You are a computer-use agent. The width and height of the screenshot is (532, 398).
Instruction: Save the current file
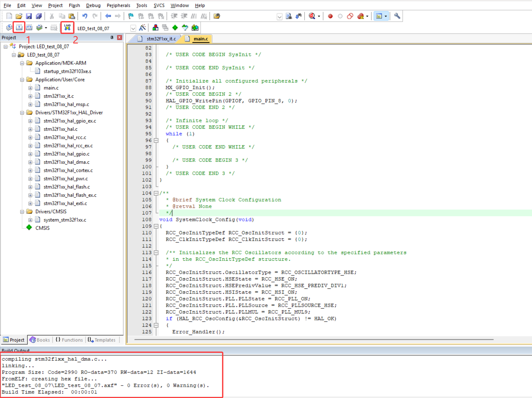point(29,16)
